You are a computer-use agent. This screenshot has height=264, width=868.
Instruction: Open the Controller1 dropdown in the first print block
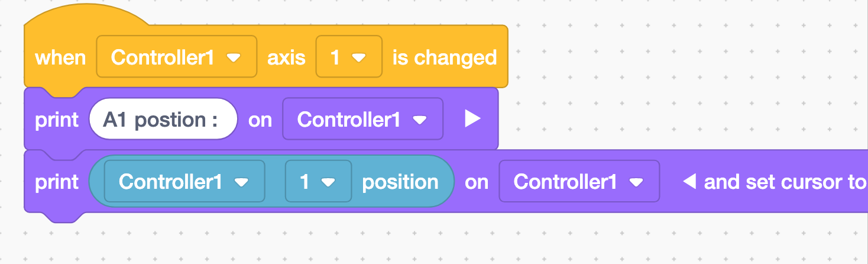click(x=363, y=119)
